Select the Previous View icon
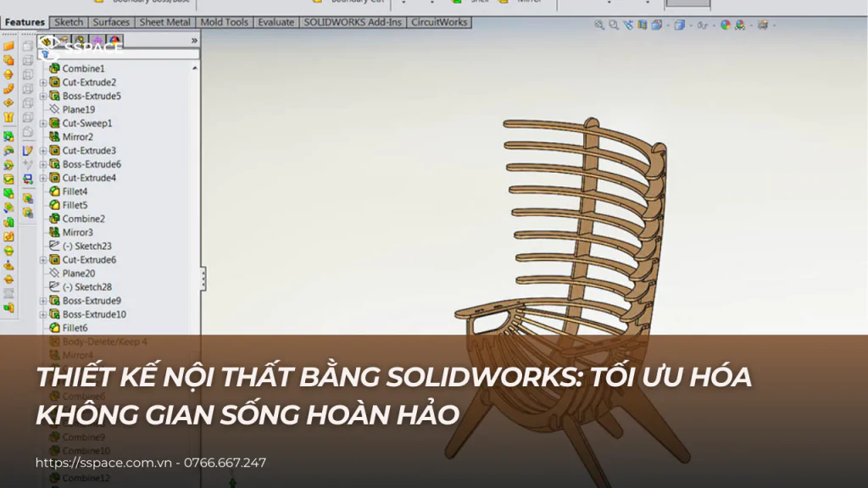 [x=628, y=25]
